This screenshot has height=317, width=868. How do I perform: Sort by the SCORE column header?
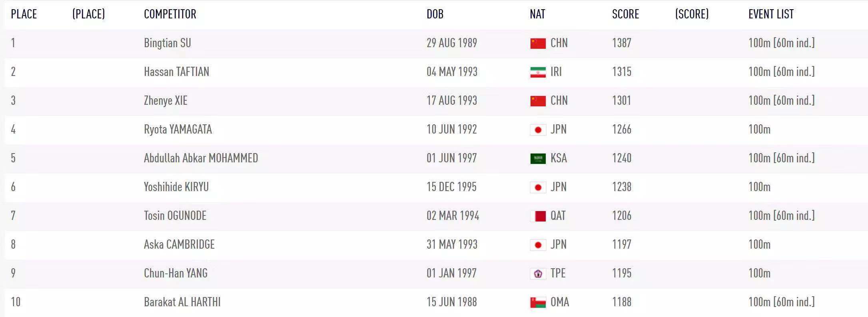625,14
